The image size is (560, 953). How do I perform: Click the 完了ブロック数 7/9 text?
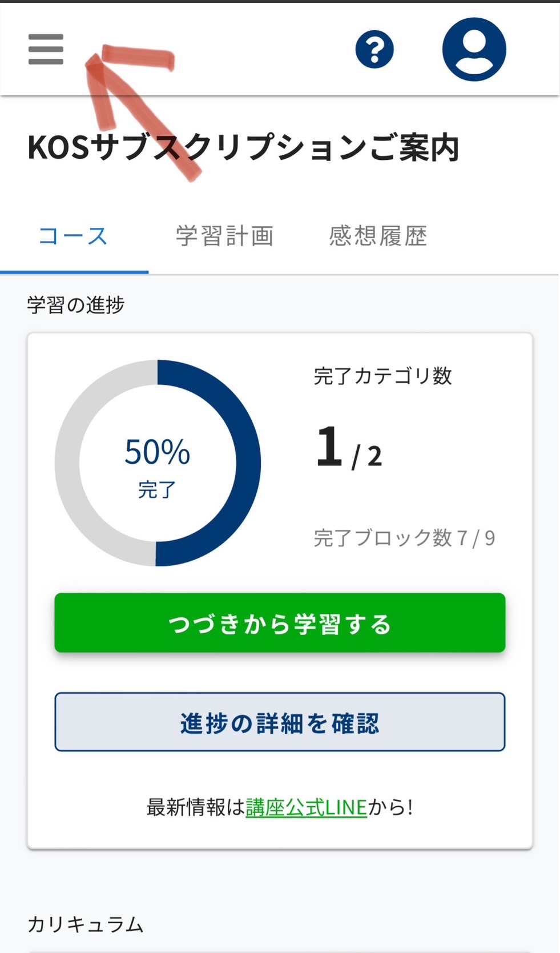pyautogui.click(x=404, y=538)
